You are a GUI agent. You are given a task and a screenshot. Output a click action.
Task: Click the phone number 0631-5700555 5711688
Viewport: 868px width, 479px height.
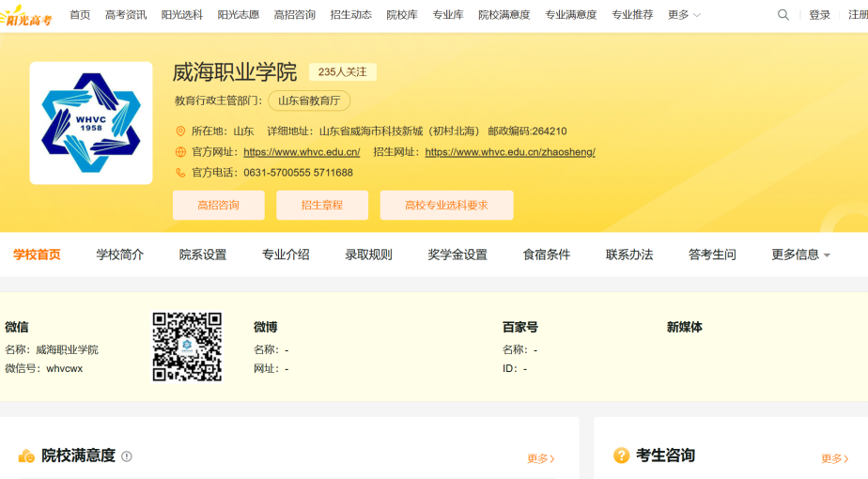(x=299, y=173)
